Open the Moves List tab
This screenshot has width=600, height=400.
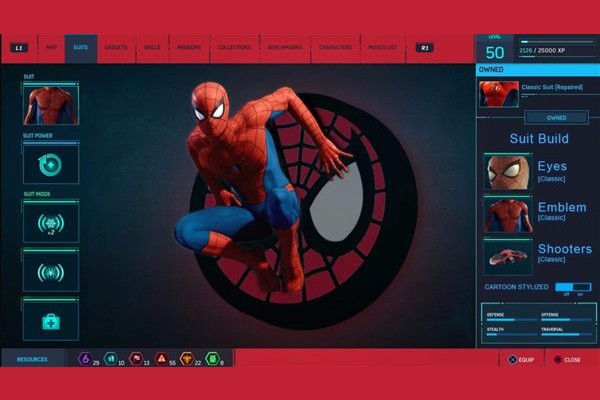tap(383, 47)
